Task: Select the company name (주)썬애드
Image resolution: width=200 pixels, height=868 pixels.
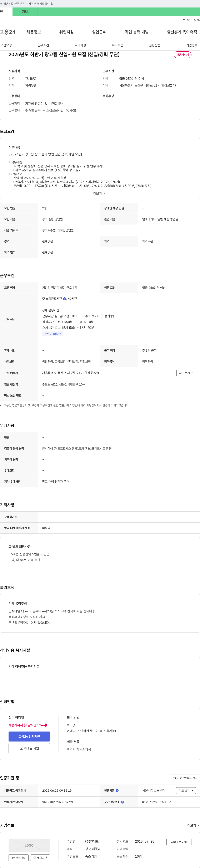Action: pyautogui.click(x=92, y=841)
